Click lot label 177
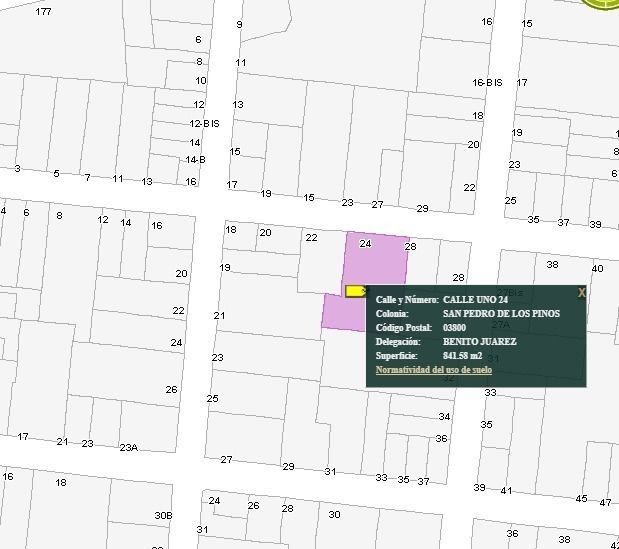The height and width of the screenshot is (549, 619). [x=43, y=12]
